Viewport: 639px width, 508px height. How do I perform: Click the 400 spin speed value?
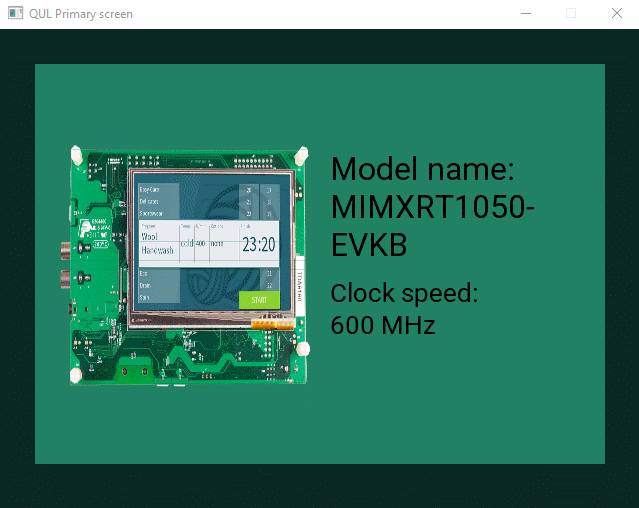point(200,243)
